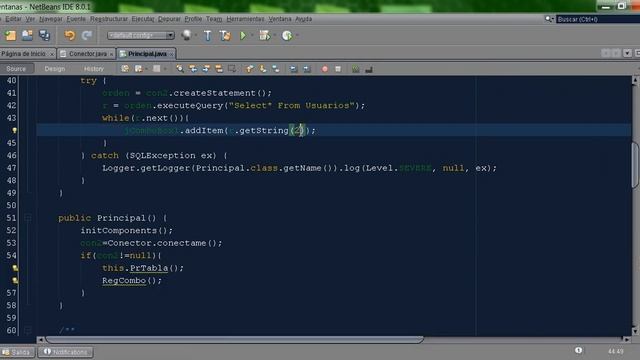
Task: Open the Run Project dropdown arrow
Action: [252, 36]
